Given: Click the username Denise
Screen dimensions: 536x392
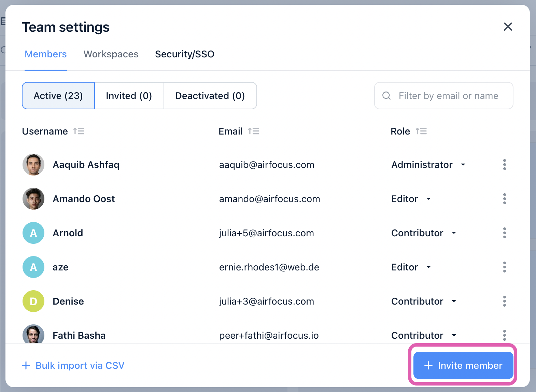Looking at the screenshot, I should 68,301.
